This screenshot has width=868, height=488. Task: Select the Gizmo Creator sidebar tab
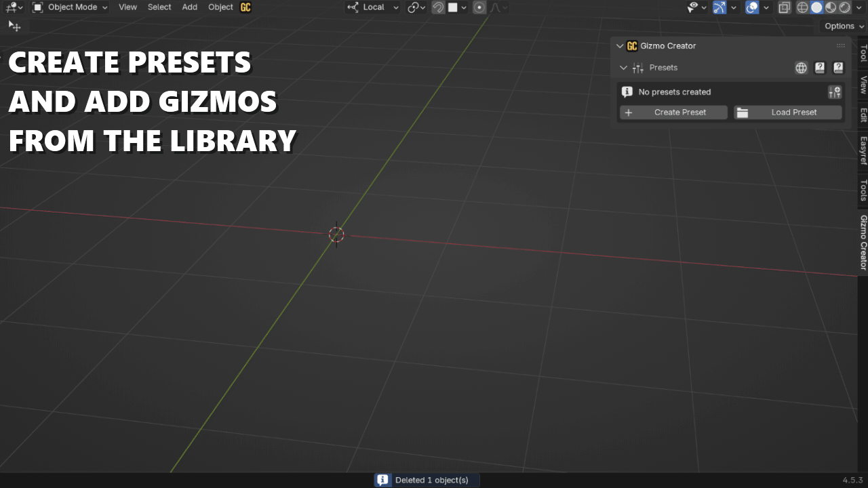pyautogui.click(x=863, y=242)
